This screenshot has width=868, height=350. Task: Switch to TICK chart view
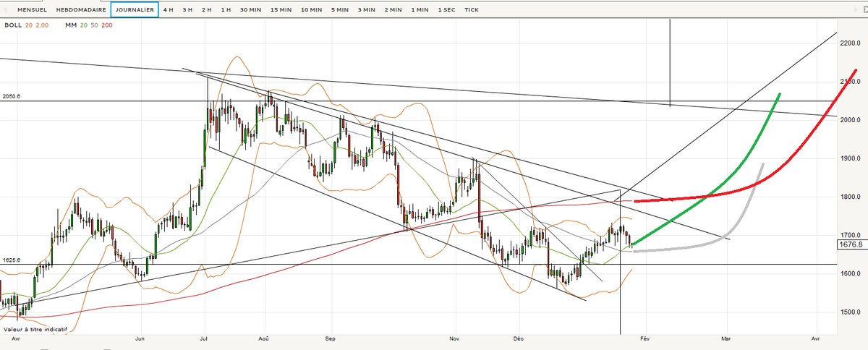click(472, 10)
